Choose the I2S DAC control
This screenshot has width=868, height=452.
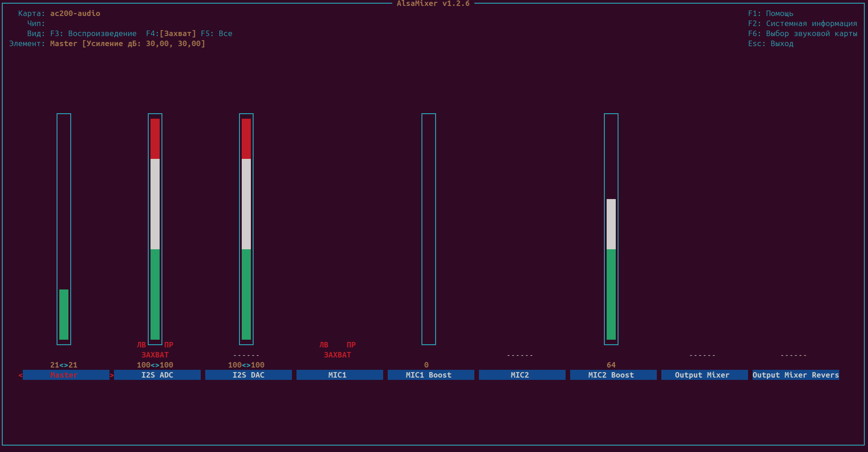pos(249,375)
